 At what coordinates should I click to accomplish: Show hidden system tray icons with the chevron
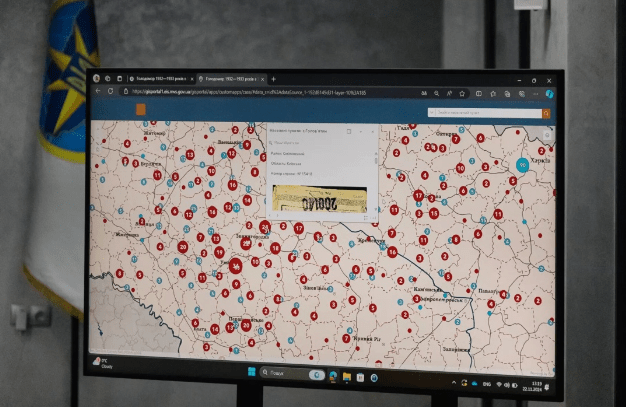pos(454,382)
